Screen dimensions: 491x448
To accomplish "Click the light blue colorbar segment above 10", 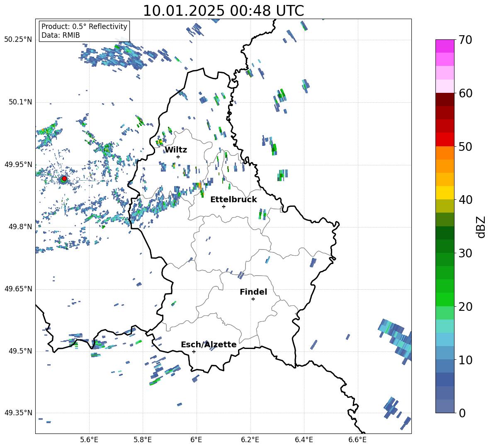I will point(445,353).
